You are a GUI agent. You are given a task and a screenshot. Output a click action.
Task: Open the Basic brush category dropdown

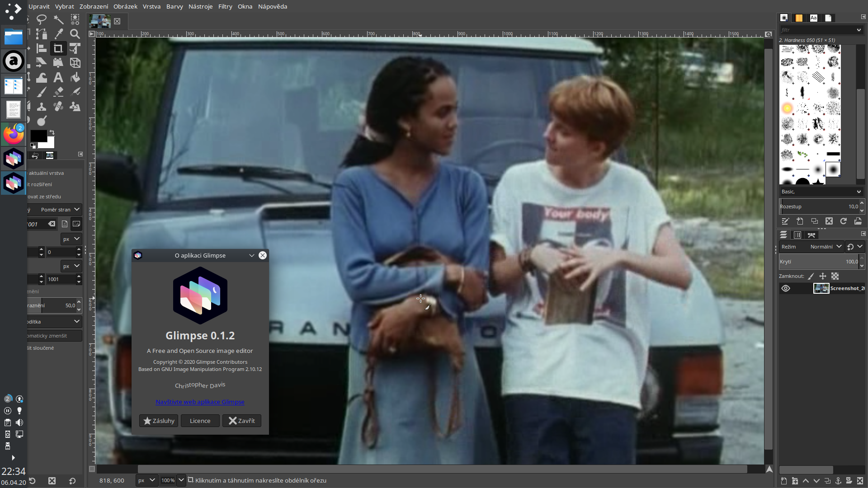click(x=821, y=192)
